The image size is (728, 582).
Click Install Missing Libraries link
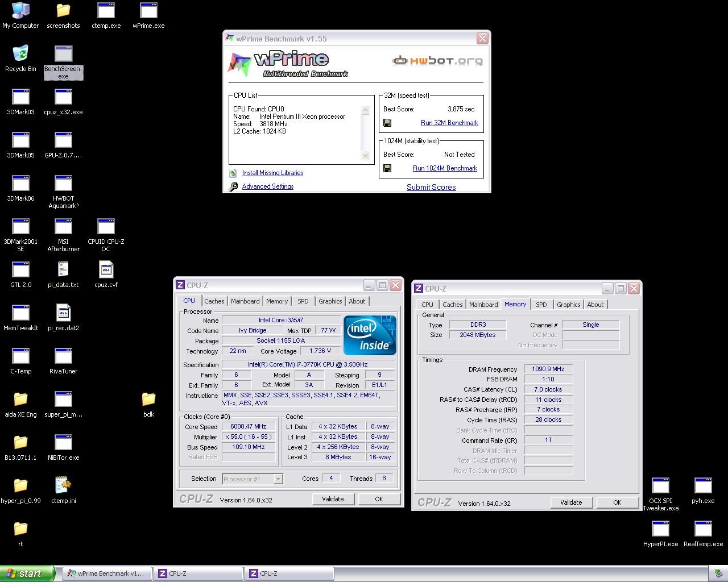272,173
